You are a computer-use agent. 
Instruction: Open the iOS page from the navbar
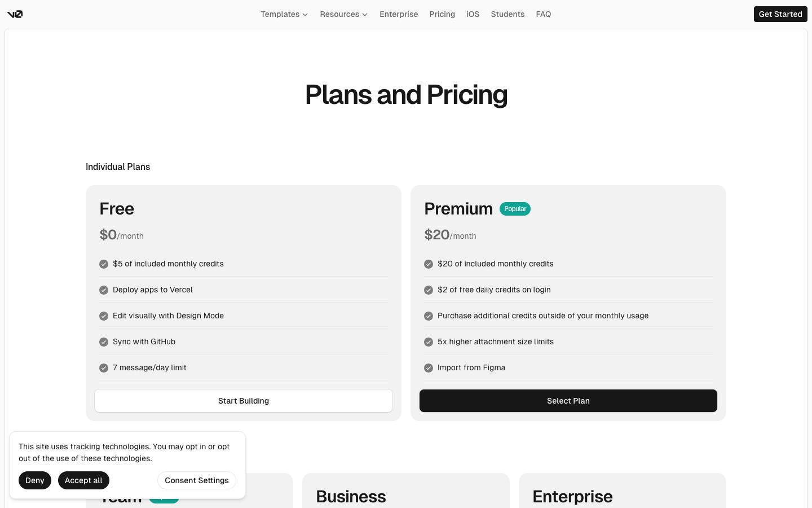pos(473,14)
